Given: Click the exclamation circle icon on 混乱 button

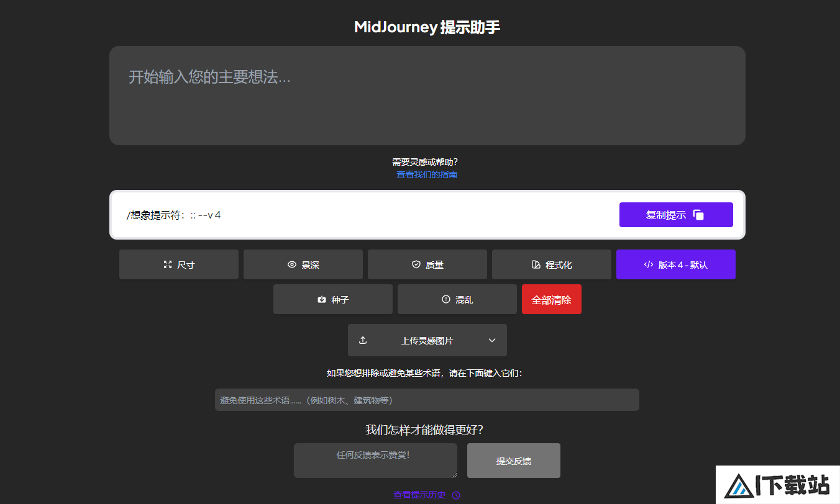Looking at the screenshot, I should pyautogui.click(x=446, y=299).
